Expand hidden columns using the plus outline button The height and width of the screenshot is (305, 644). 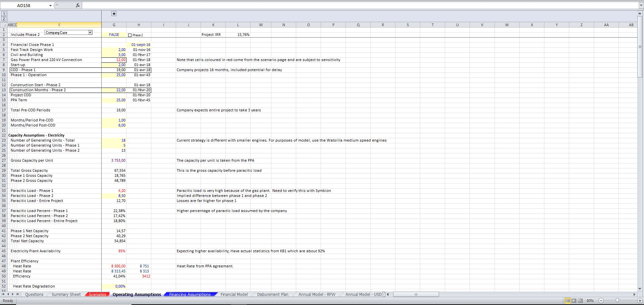[114, 14]
